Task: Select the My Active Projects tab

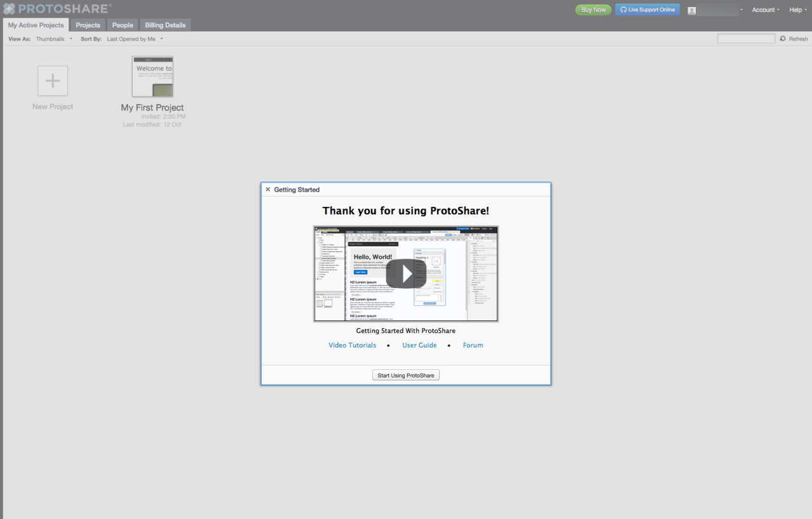Action: [x=36, y=25]
